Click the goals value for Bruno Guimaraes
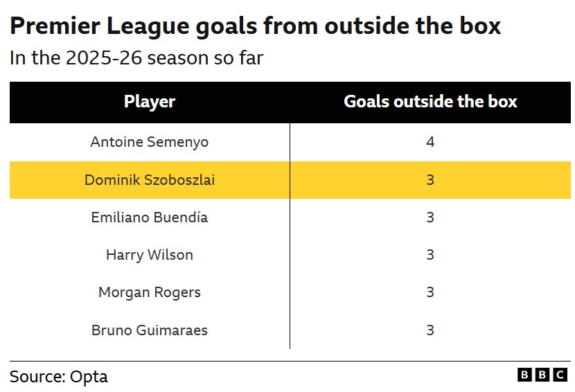This screenshot has height=392, width=575. 430,330
